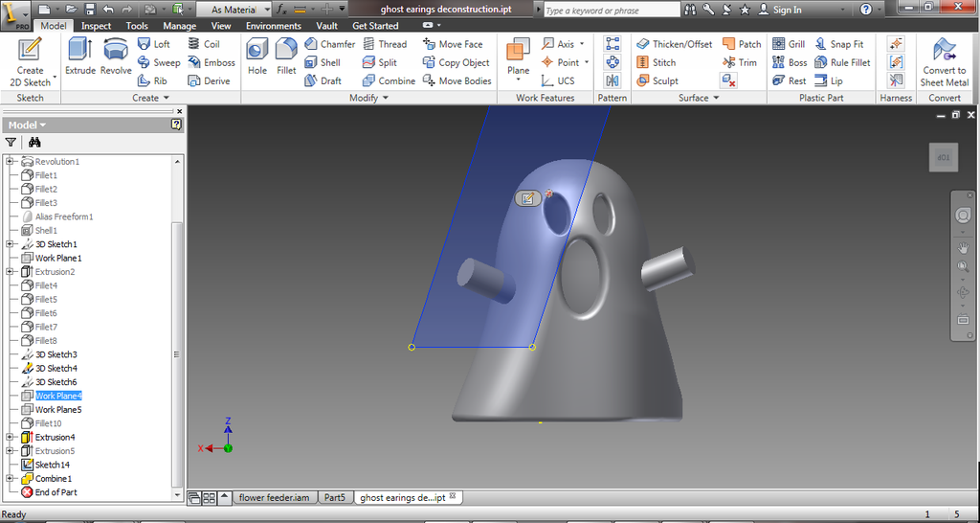The height and width of the screenshot is (523, 980).
Task: Click the ViewCube in viewport
Action: coord(944,157)
